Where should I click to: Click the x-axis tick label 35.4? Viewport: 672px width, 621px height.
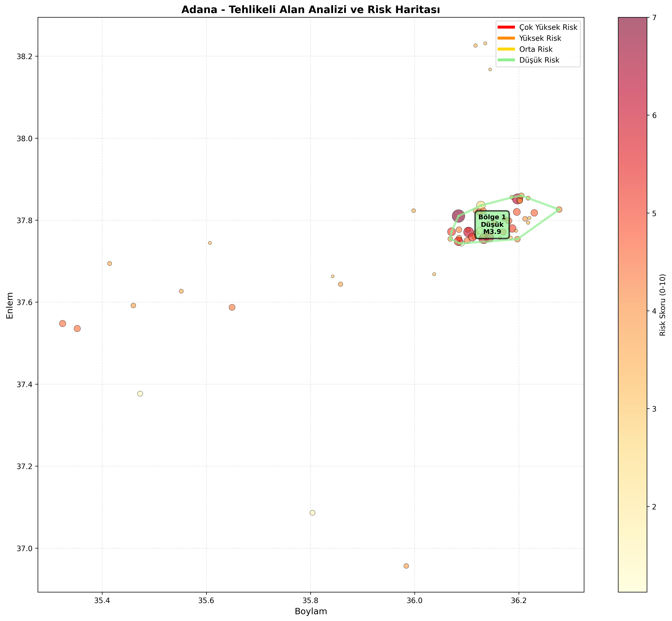pos(102,601)
